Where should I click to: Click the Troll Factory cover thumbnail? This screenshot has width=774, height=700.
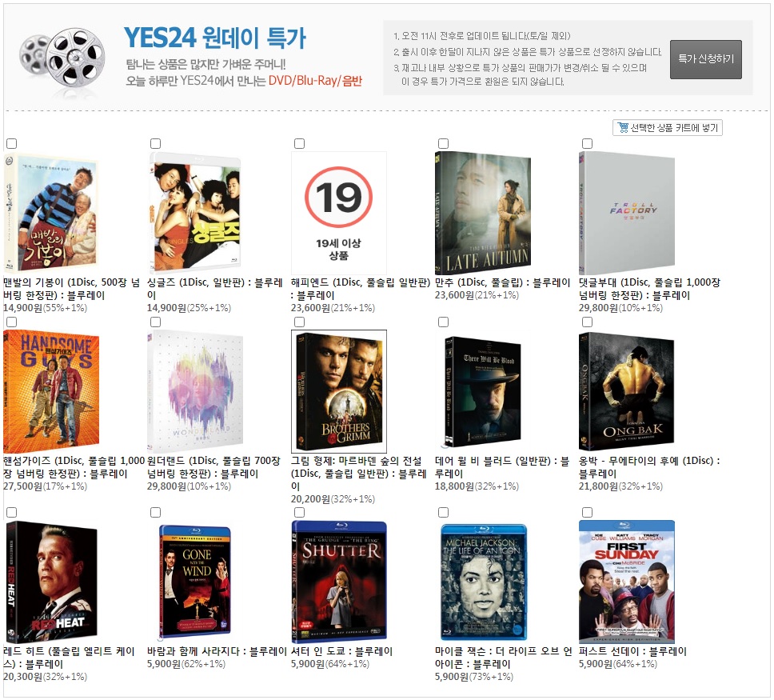click(x=626, y=213)
